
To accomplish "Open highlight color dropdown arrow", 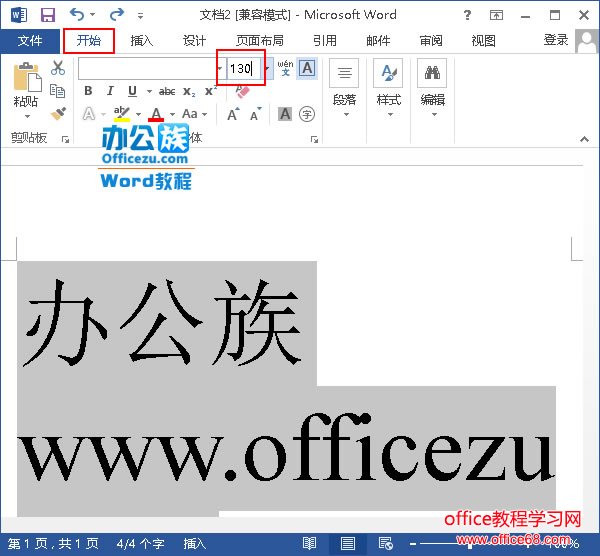I will coord(139,114).
